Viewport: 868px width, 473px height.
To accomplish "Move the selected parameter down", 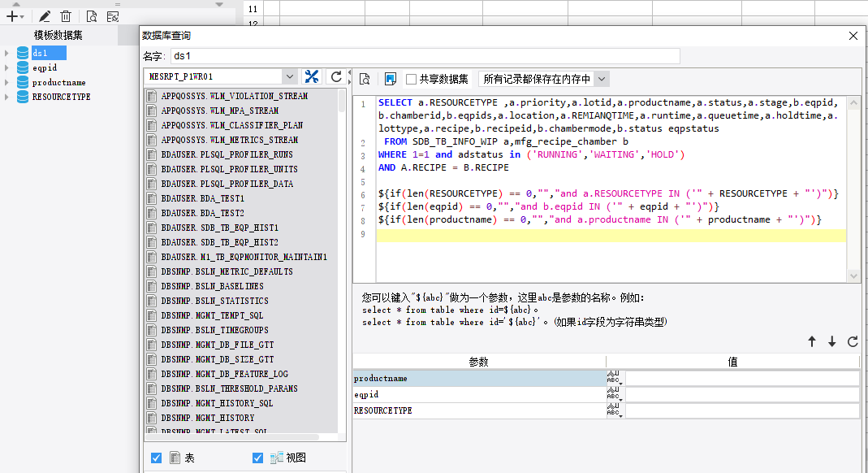I will (832, 341).
